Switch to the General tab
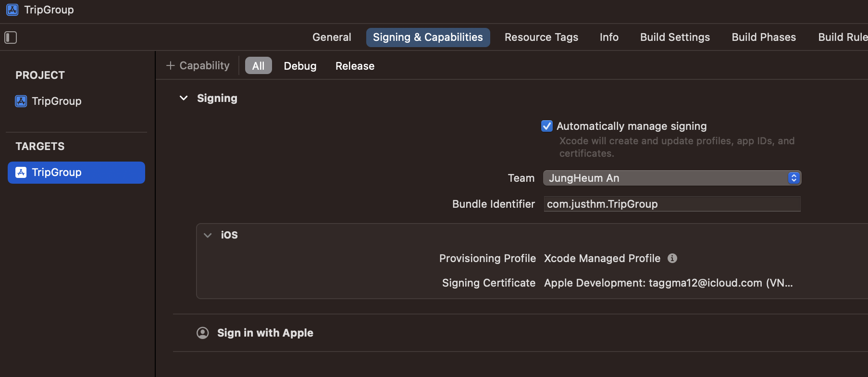 click(x=332, y=38)
